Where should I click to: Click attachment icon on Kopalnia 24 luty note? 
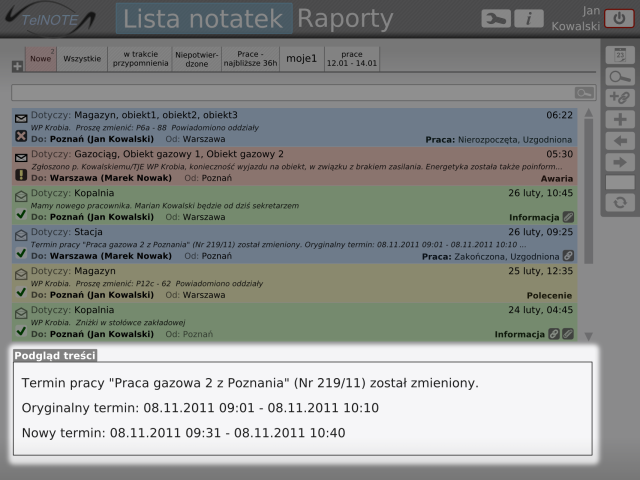(568, 334)
